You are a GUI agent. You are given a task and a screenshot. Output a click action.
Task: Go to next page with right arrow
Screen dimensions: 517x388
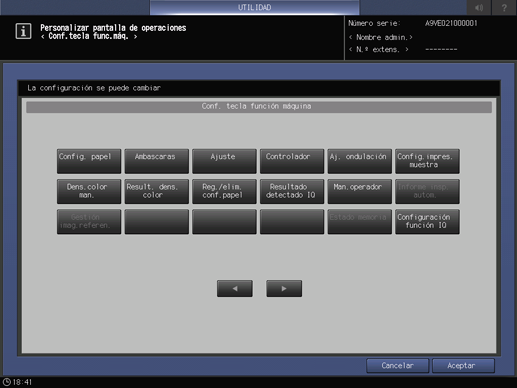(284, 288)
